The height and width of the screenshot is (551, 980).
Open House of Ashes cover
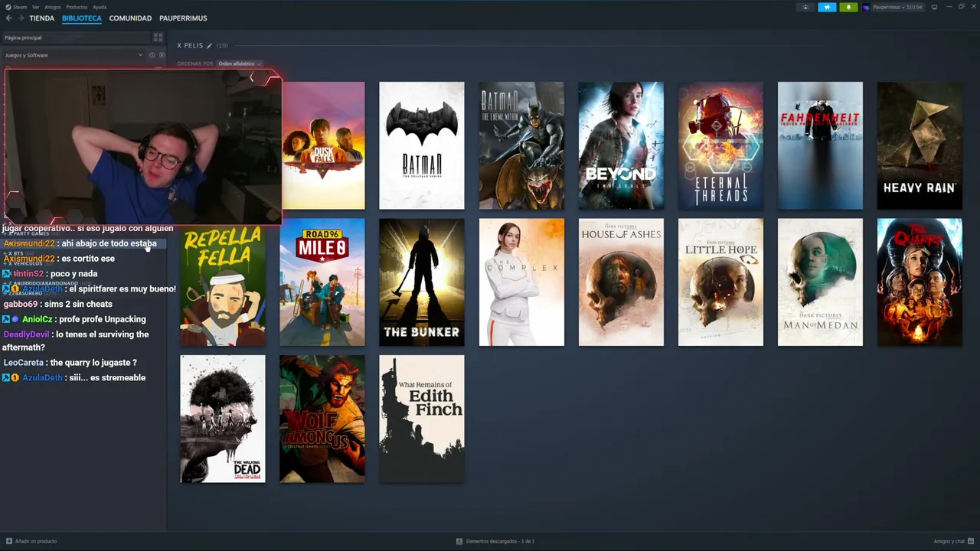[621, 282]
